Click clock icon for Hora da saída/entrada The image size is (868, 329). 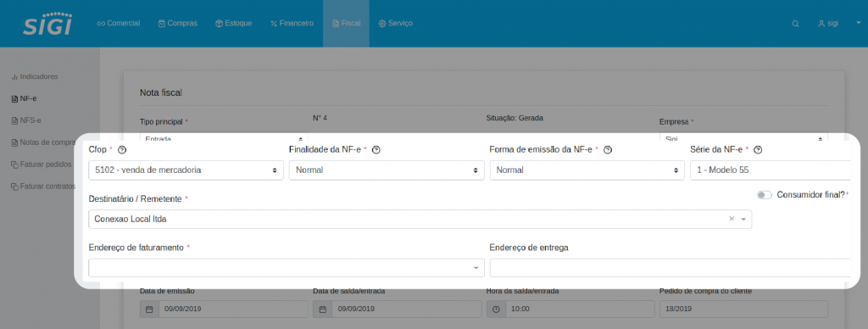[x=496, y=309]
